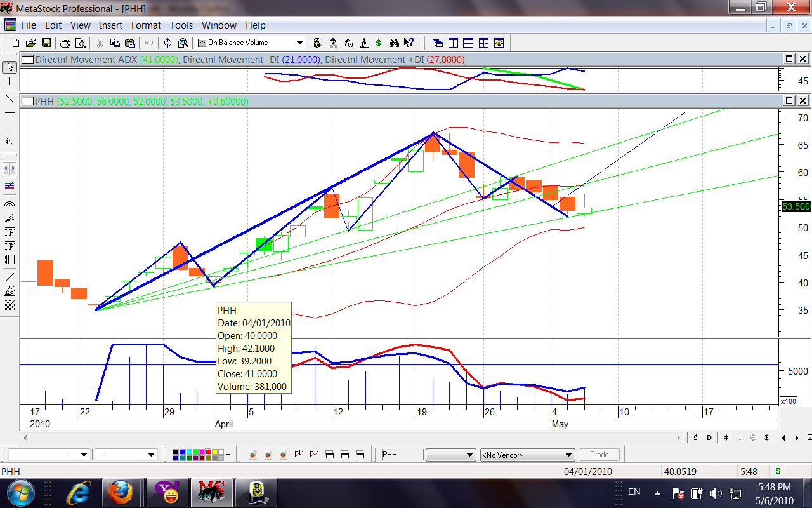Click the binoculars Explorer icon
Viewport: 812px width, 508px height.
coord(394,43)
